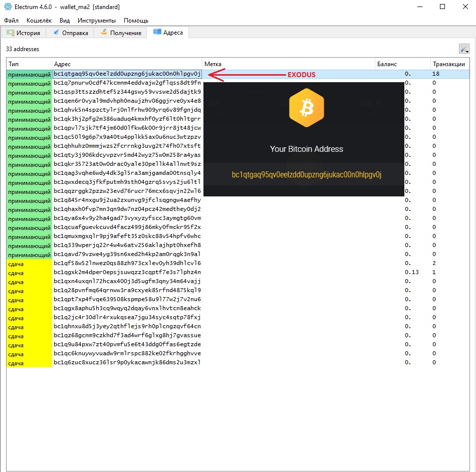Sort by the Тип column header
The height and width of the screenshot is (472, 476).
(x=29, y=64)
